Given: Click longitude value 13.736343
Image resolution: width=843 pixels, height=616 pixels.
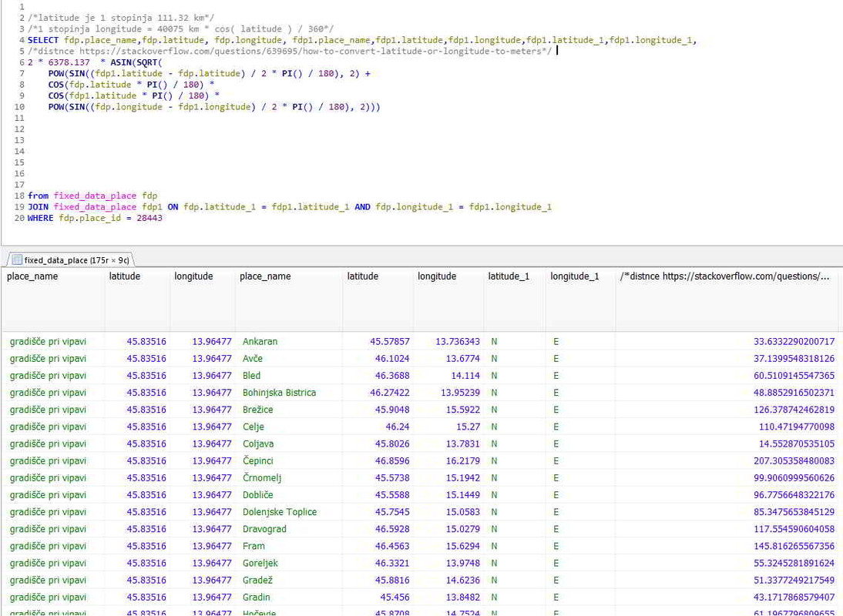Looking at the screenshot, I should [x=458, y=342].
